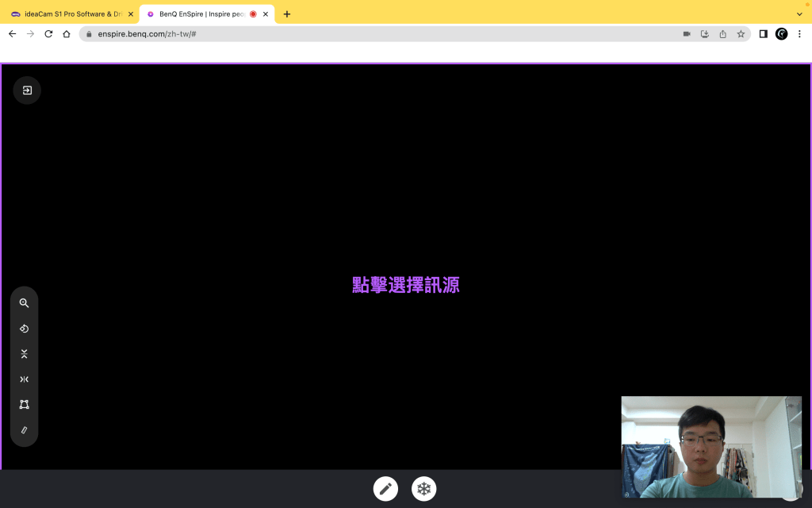Click the zoom magnifier tool
Viewport: 812px width, 508px height.
(25, 303)
